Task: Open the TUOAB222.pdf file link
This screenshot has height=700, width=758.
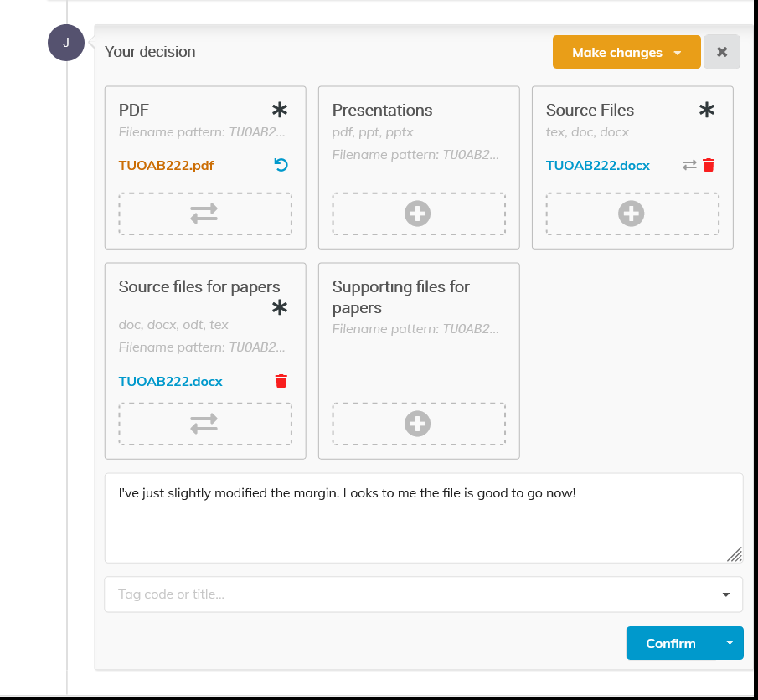Action: click(x=166, y=165)
